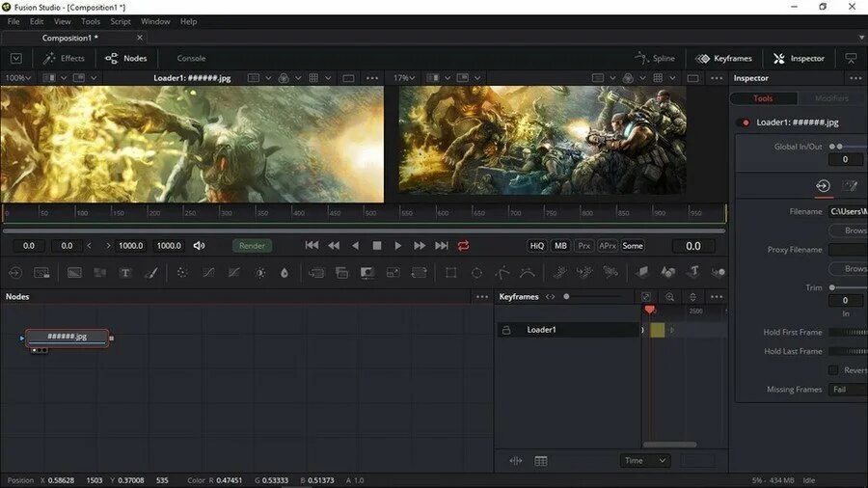Image resolution: width=868 pixels, height=488 pixels.
Task: Zoom to fit in Keyframes panel
Action: point(646,297)
